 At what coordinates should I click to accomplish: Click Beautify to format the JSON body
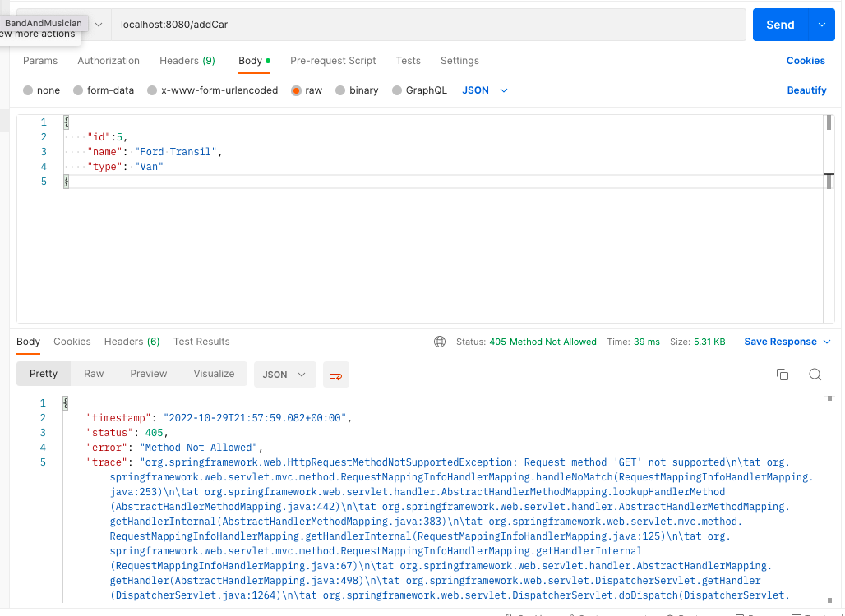806,90
